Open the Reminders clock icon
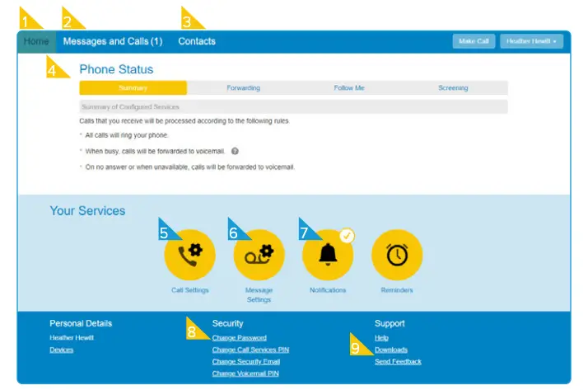 pyautogui.click(x=397, y=255)
